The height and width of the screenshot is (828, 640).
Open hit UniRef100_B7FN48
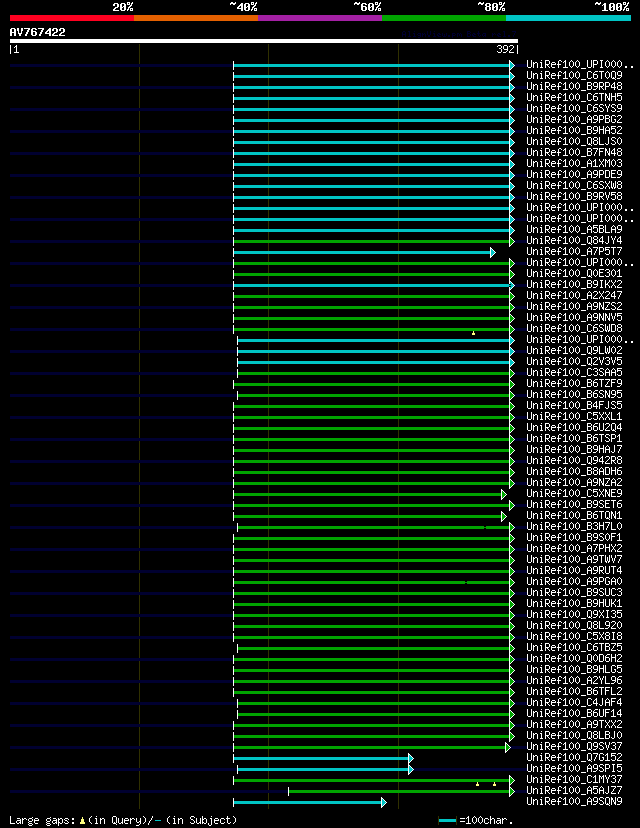point(574,153)
